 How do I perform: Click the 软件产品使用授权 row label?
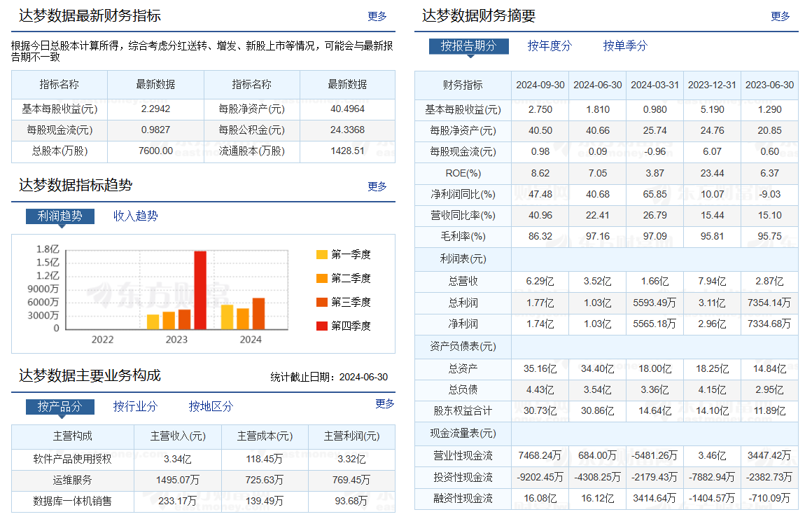73,459
